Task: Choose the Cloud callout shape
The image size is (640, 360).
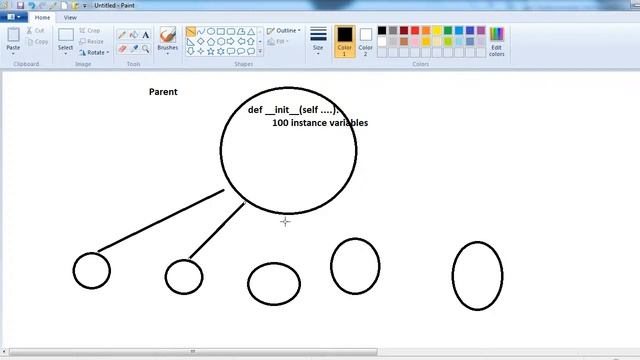Action: point(251,51)
